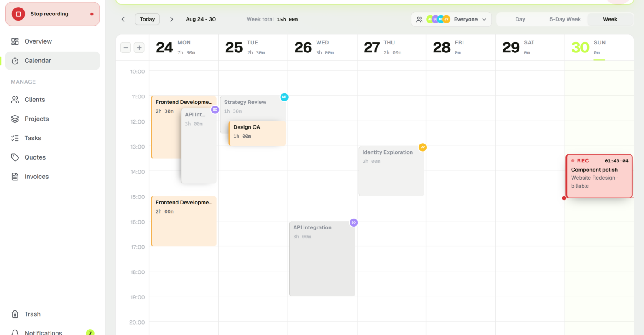Image resolution: width=644 pixels, height=335 pixels.
Task: Open Trash via the bin icon
Action: pos(15,314)
